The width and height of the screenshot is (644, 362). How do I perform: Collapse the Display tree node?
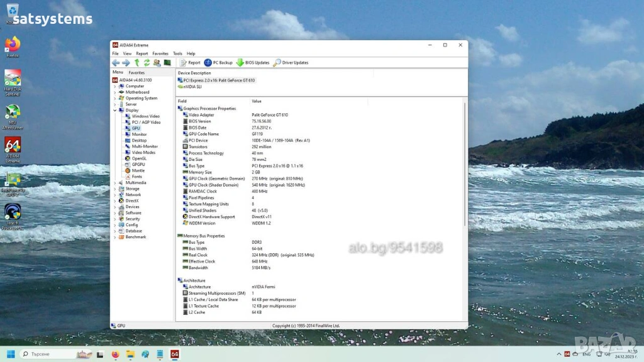tap(115, 111)
